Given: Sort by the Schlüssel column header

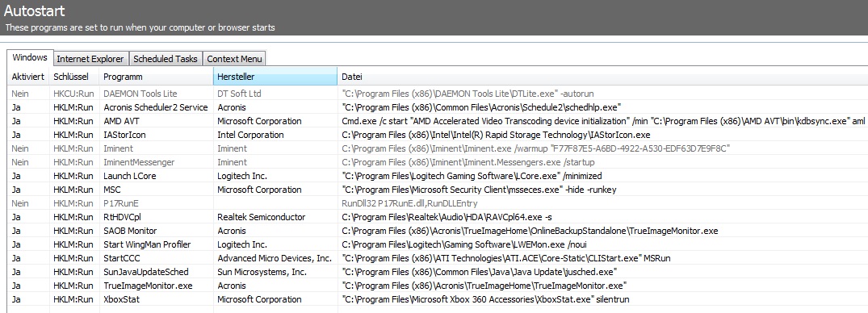Looking at the screenshot, I should (74, 77).
